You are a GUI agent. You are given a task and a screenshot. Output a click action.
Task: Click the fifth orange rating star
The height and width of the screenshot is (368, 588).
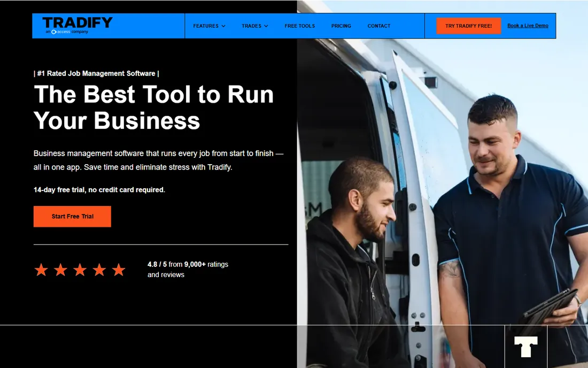(119, 270)
